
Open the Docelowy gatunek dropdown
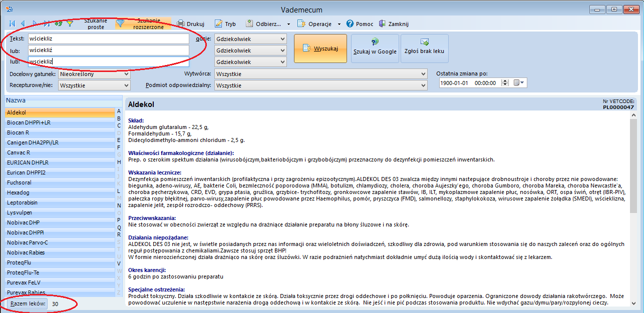[94, 74]
